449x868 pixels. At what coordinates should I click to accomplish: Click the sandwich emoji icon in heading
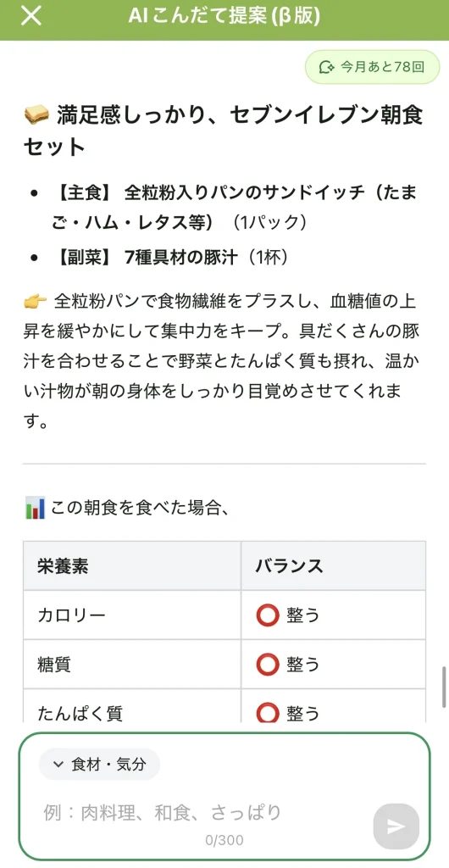[x=36, y=115]
